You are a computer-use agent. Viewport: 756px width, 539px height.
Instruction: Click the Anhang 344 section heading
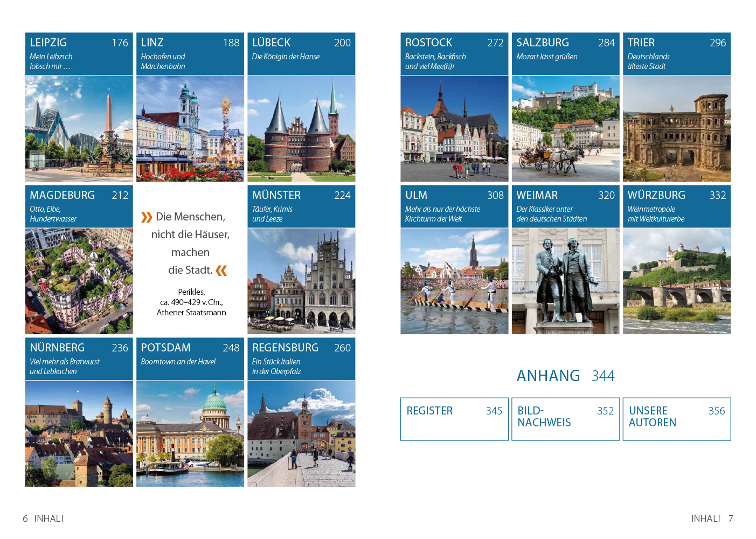565,376
